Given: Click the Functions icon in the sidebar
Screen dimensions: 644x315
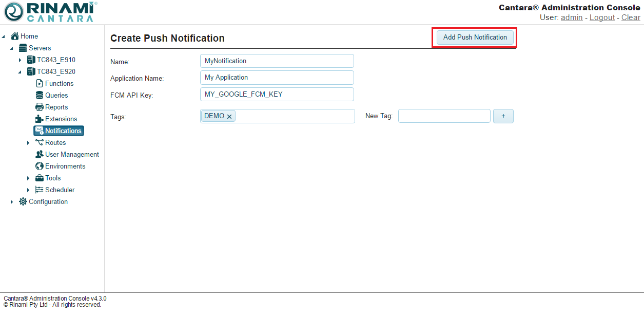Looking at the screenshot, I should pos(40,83).
